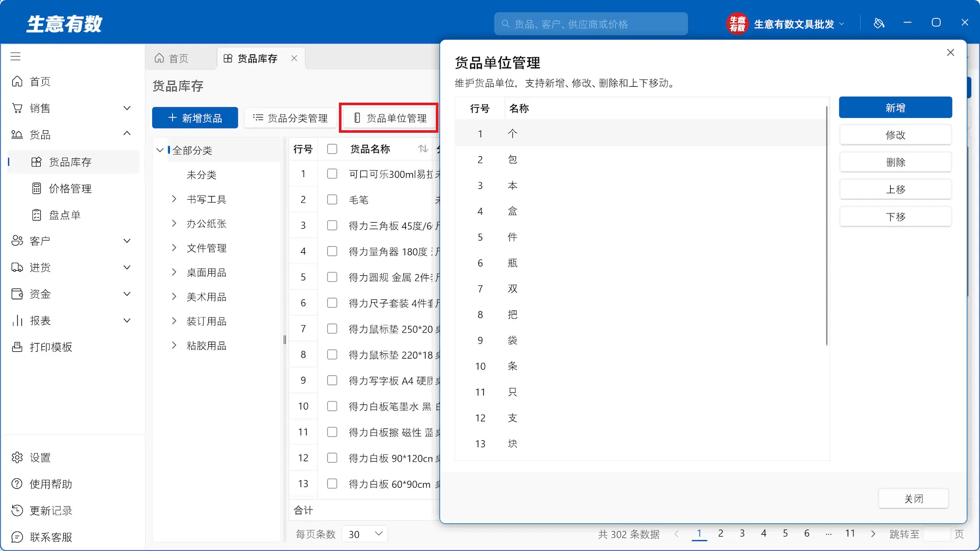The image size is (980, 551).
Task: Click the 下移 button
Action: point(895,217)
